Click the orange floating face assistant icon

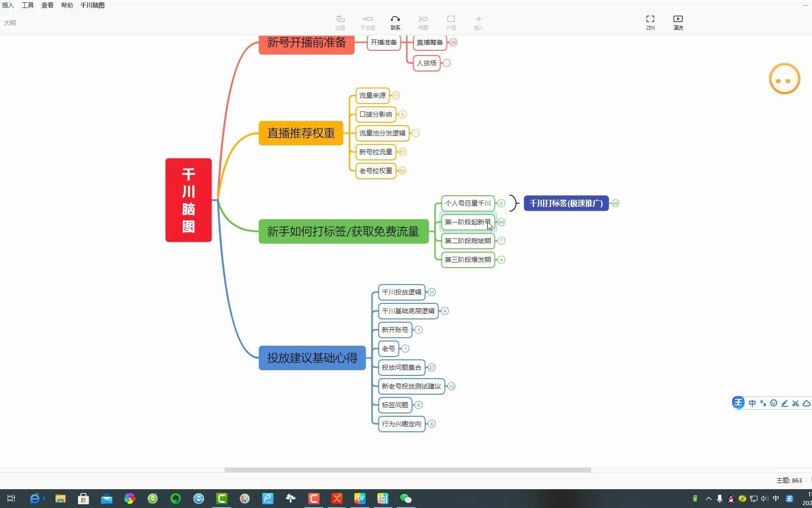pos(784,79)
